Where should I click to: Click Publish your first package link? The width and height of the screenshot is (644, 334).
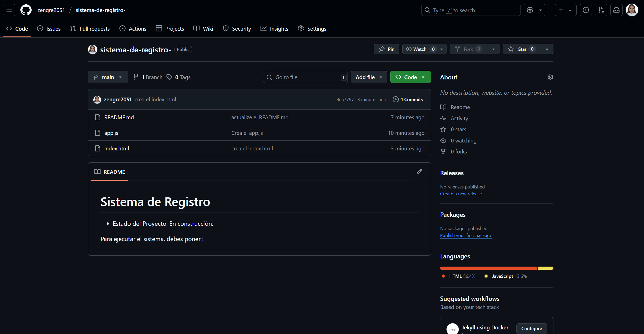pos(466,235)
